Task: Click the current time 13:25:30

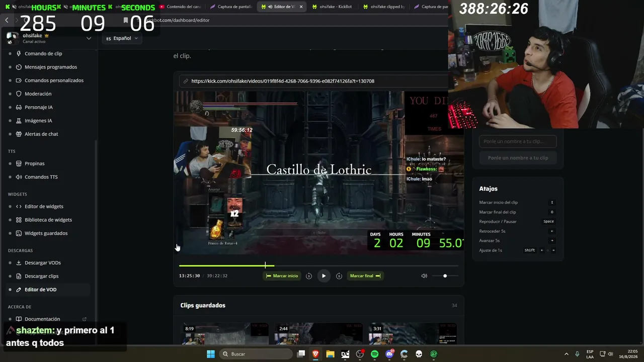Action: coord(189,276)
